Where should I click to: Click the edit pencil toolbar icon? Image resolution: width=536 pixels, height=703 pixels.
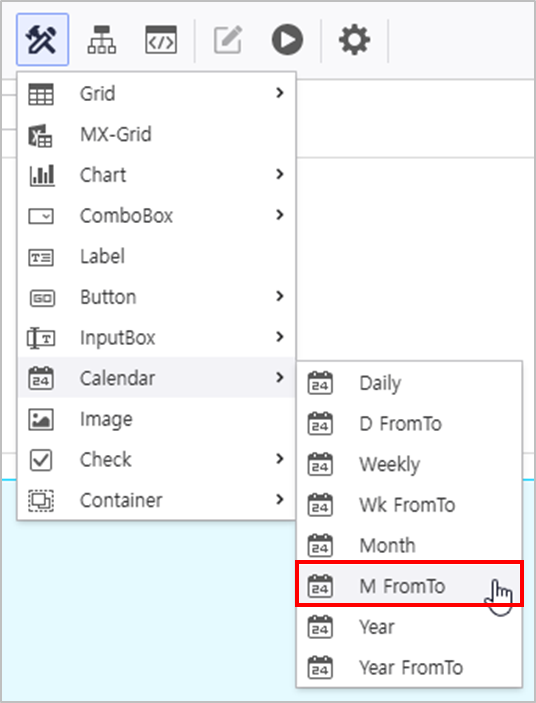point(228,39)
